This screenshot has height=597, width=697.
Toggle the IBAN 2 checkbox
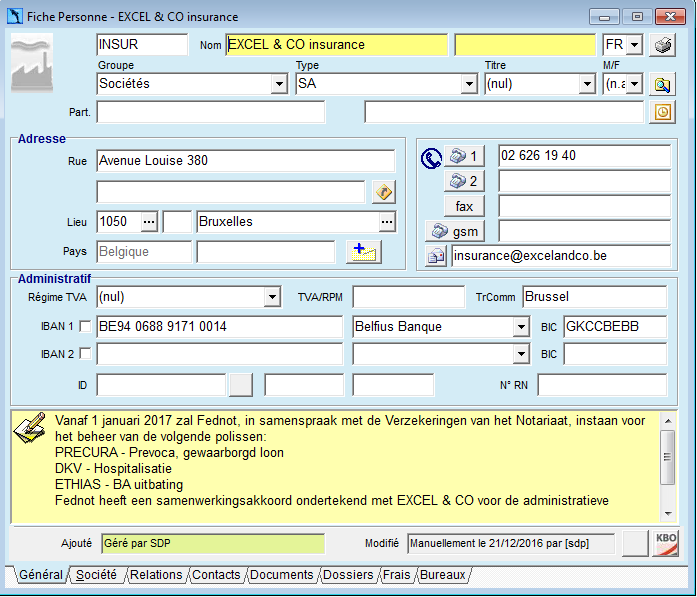coord(85,354)
